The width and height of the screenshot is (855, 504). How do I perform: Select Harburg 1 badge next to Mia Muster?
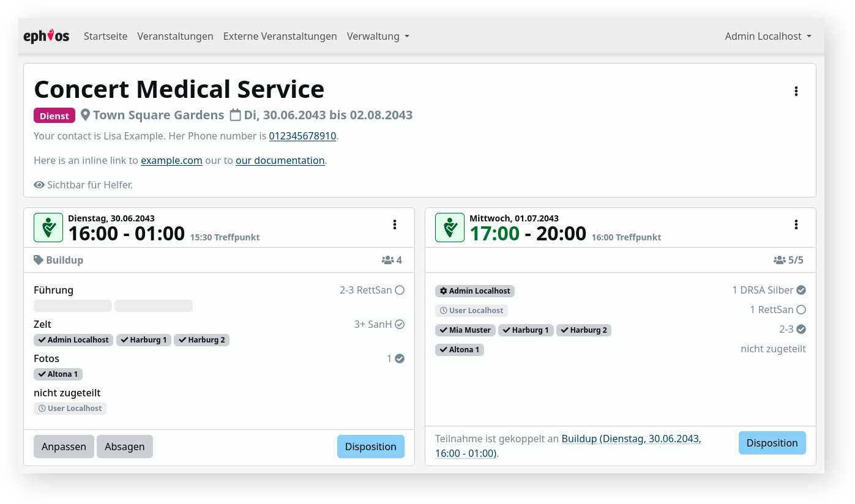pyautogui.click(x=526, y=330)
